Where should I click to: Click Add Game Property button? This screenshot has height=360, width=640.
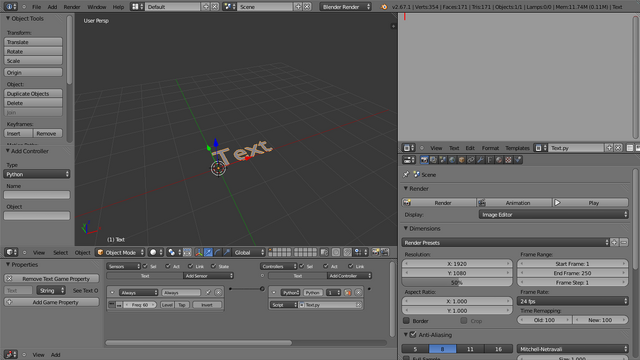51,302
